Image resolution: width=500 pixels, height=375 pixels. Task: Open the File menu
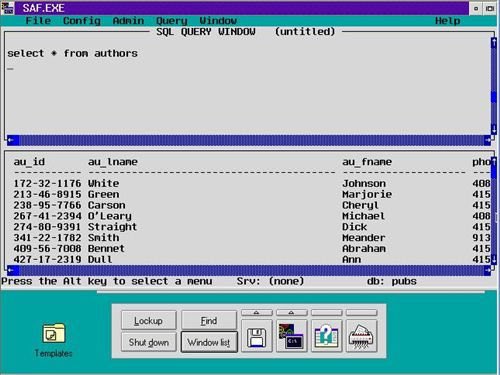tap(38, 21)
